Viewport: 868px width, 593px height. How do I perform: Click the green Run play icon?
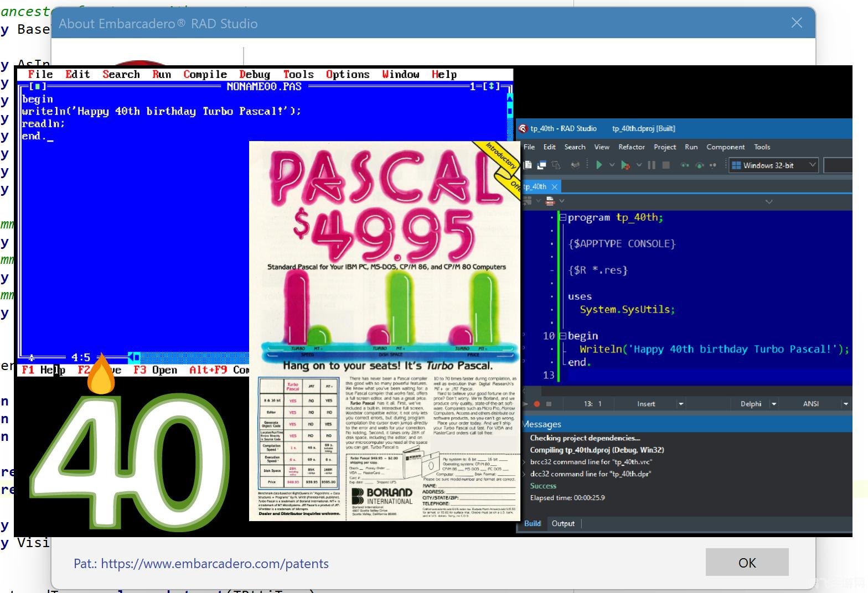[x=598, y=165]
